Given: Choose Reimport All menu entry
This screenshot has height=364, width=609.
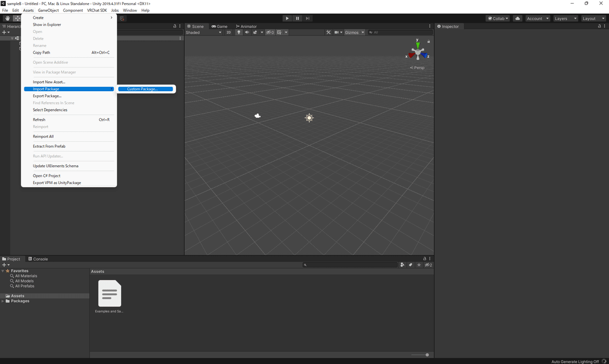Looking at the screenshot, I should [x=69, y=136].
